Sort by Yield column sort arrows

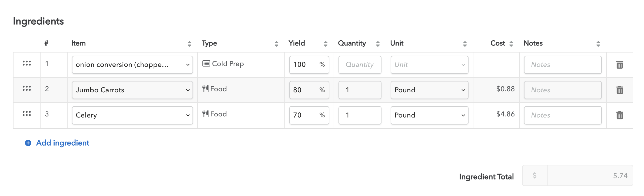tap(326, 44)
